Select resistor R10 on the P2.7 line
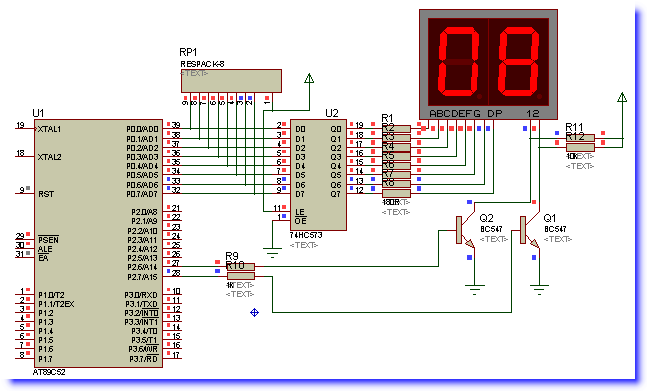 pyautogui.click(x=241, y=276)
